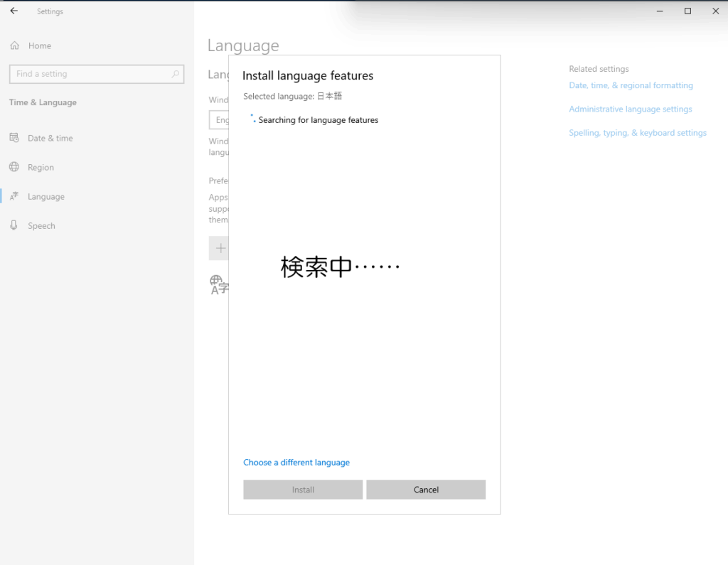Click the plus icon to add a language
The width and height of the screenshot is (728, 565).
click(220, 248)
